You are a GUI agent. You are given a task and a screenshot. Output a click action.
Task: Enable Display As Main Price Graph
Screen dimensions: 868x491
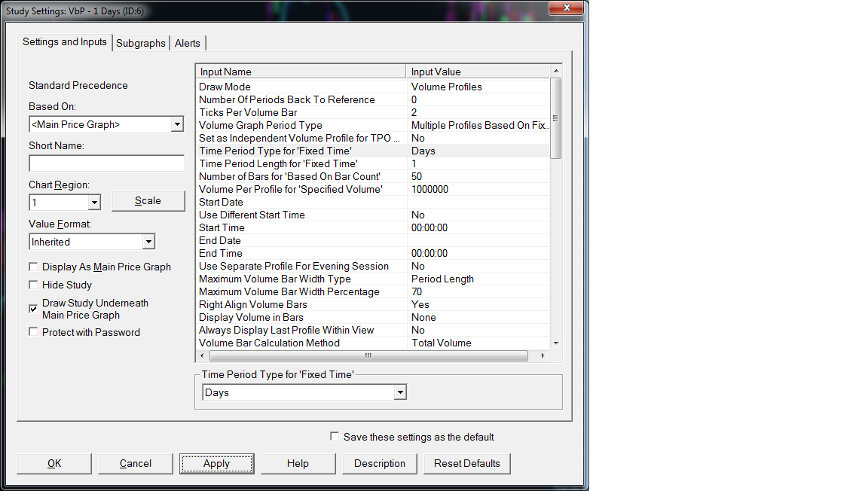[33, 267]
